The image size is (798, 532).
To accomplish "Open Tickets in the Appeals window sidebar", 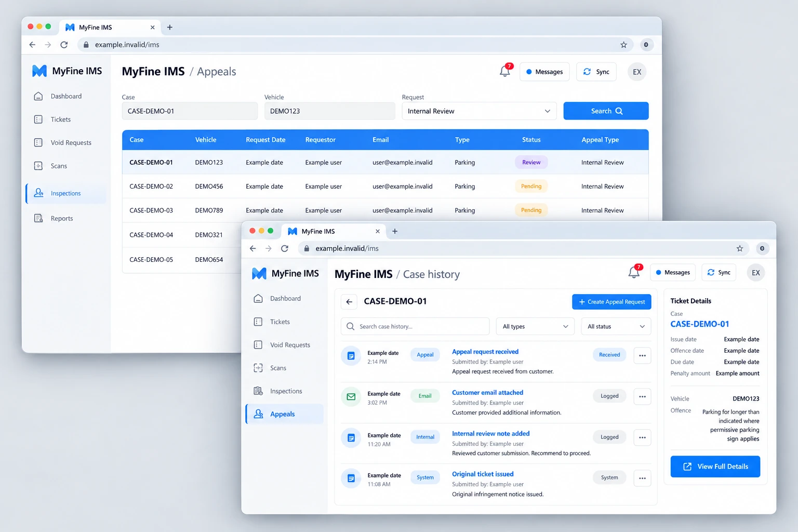I will pyautogui.click(x=66, y=119).
